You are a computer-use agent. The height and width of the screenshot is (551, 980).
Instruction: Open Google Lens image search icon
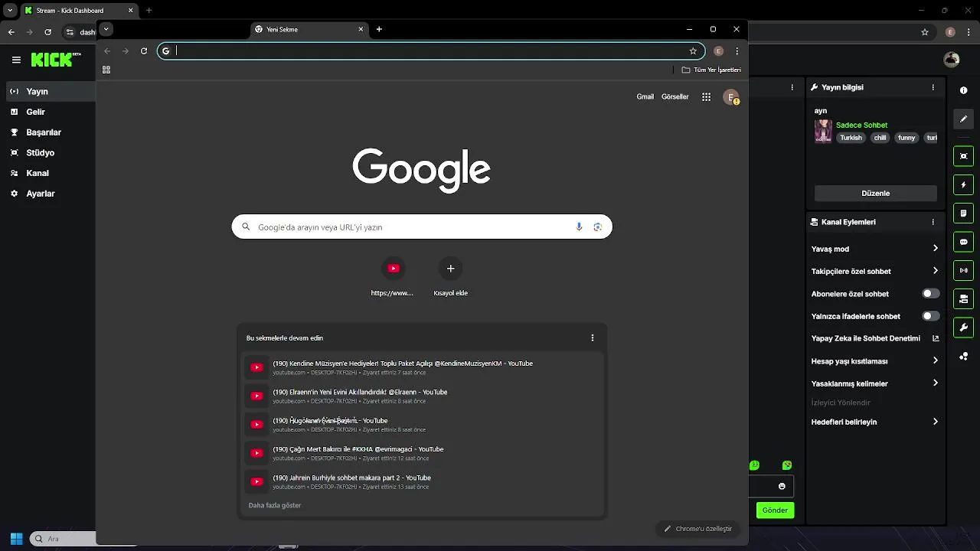(597, 227)
